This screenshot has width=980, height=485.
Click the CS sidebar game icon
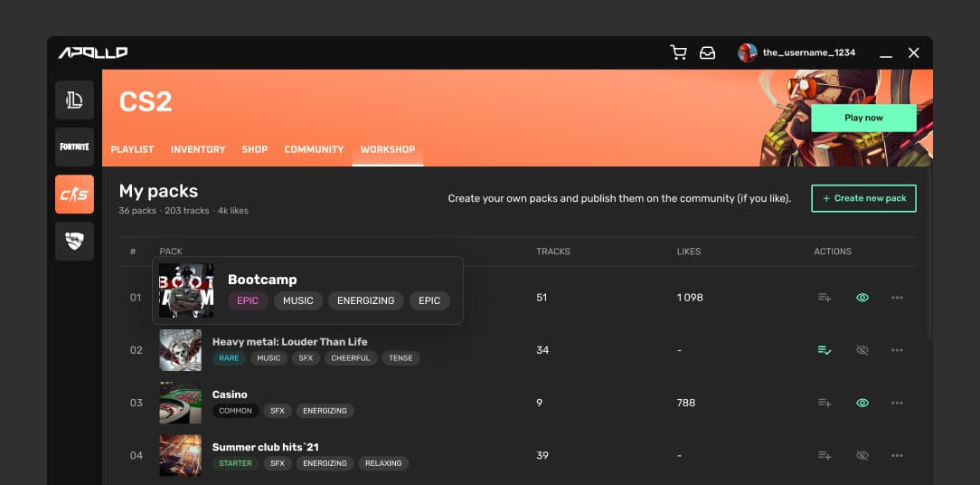coord(74,194)
